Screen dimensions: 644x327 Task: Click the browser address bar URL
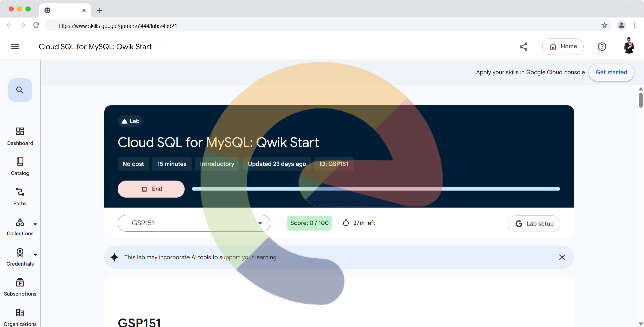pos(118,26)
